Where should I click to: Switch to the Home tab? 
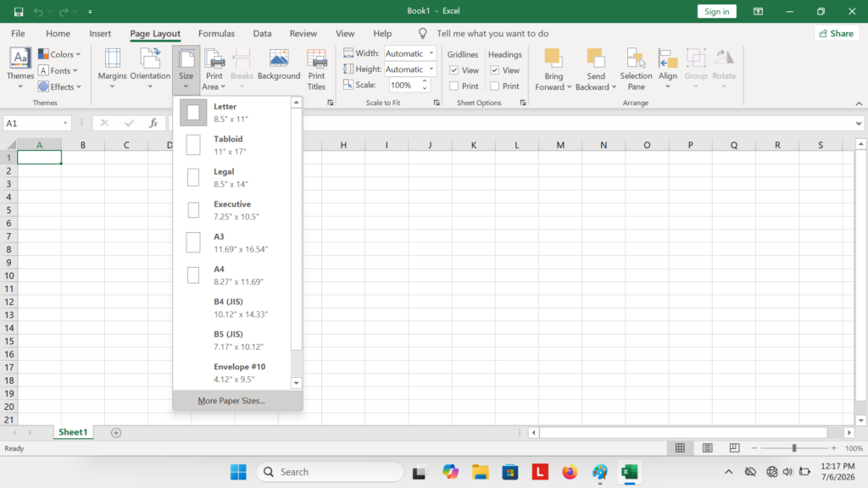pos(58,34)
